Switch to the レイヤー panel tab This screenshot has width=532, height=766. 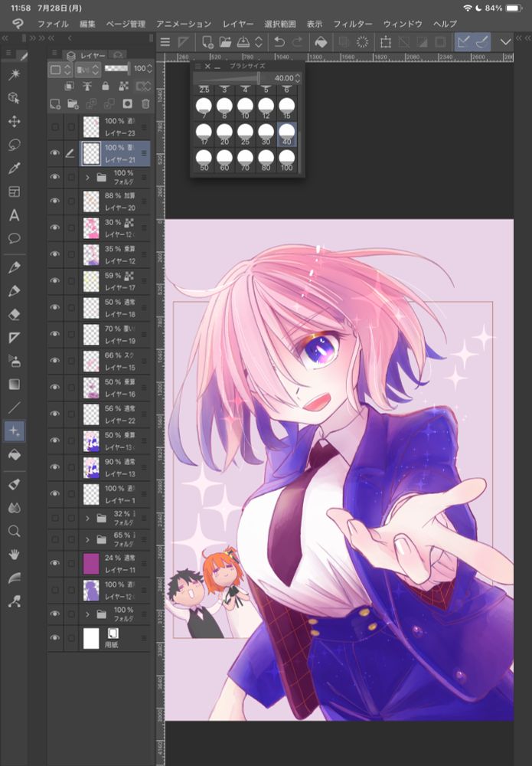86,55
